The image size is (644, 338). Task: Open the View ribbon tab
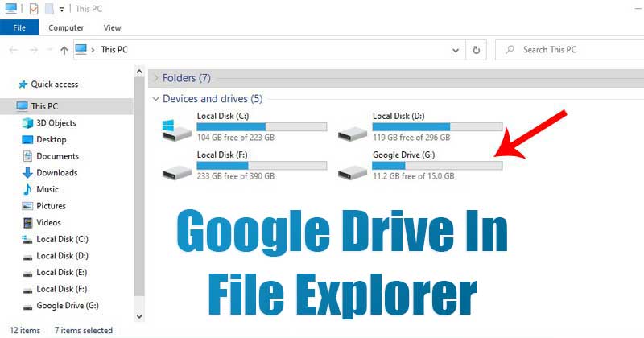point(112,27)
